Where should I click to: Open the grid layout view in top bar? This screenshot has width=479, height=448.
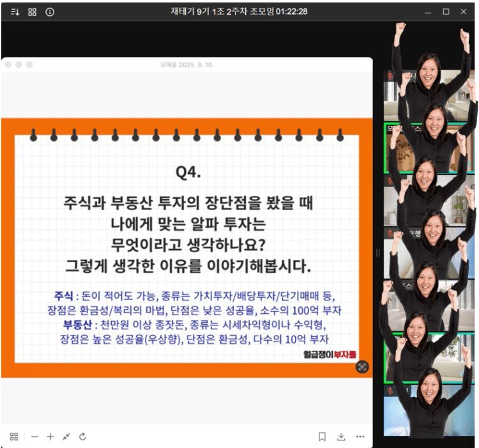(x=32, y=11)
